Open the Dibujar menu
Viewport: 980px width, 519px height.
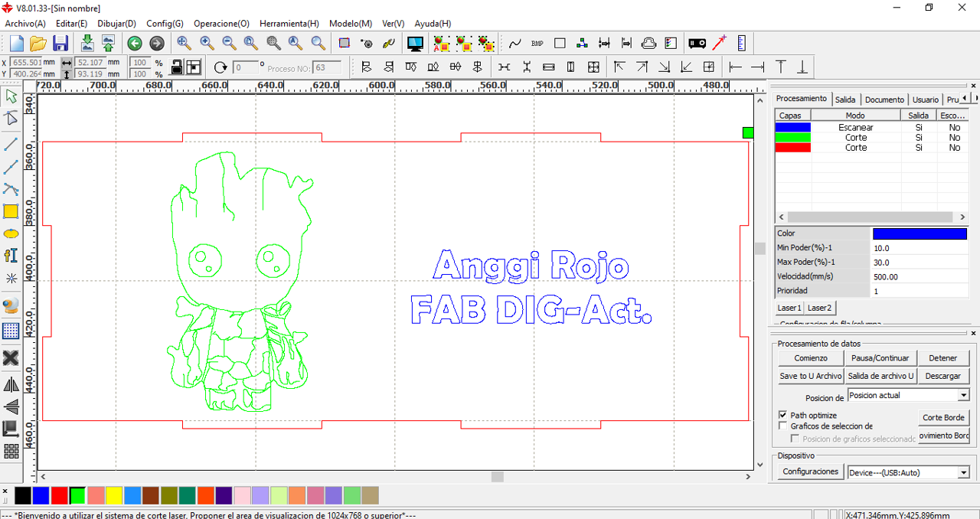pyautogui.click(x=116, y=24)
